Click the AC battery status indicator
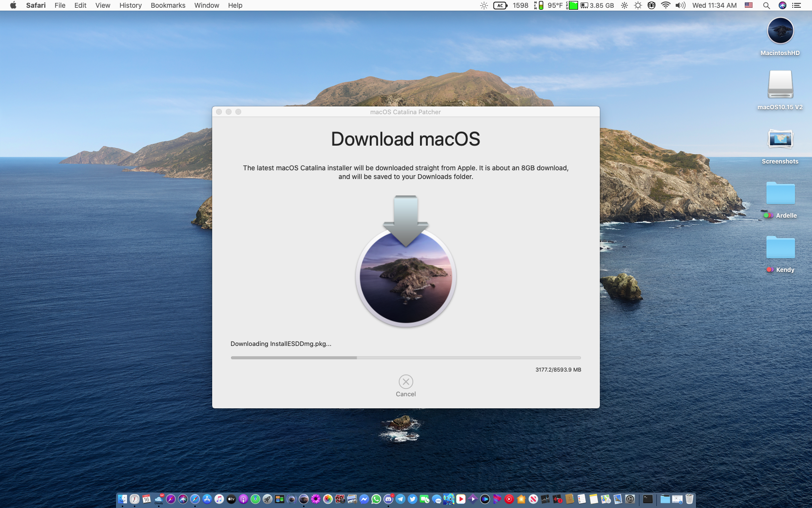The height and width of the screenshot is (508, 812). click(500, 5)
